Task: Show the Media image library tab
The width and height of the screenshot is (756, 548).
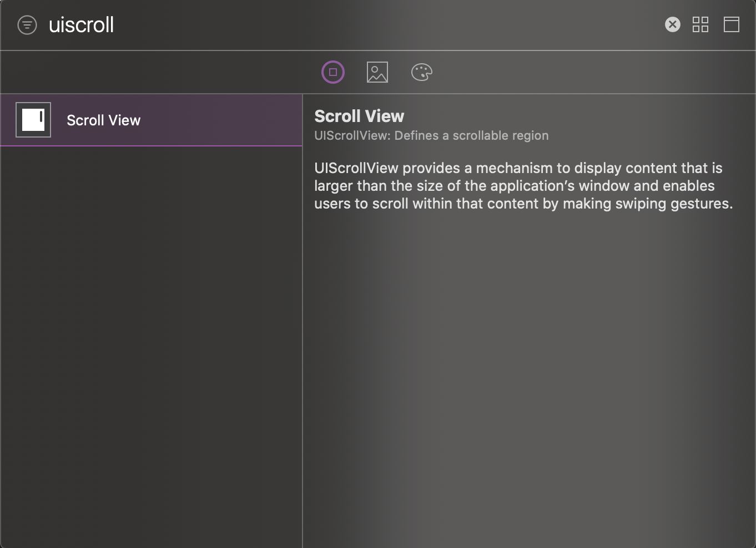Action: point(377,72)
